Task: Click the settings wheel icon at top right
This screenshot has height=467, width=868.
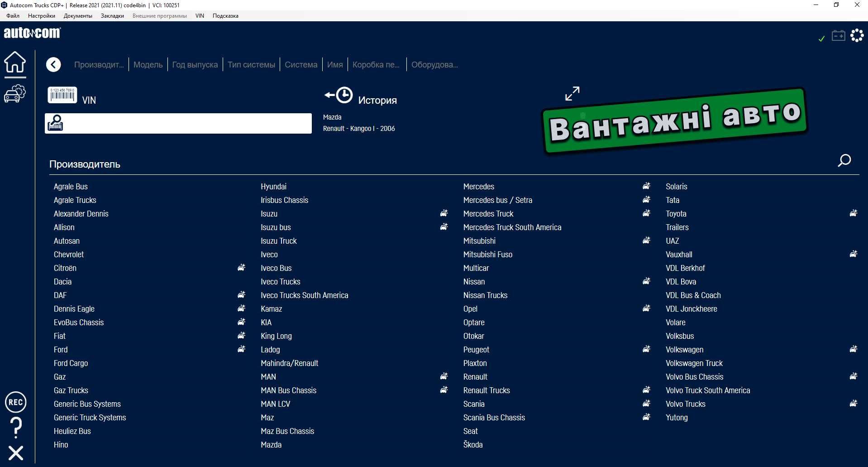Action: point(857,35)
